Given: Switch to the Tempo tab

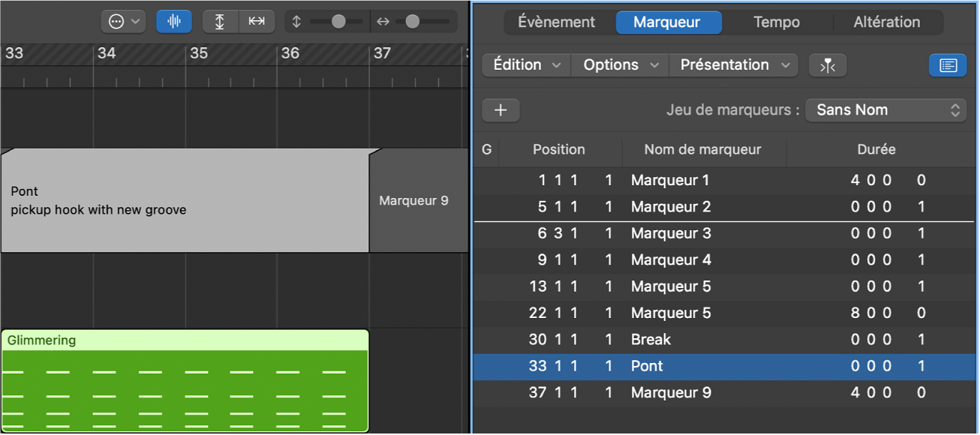Looking at the screenshot, I should (x=776, y=22).
